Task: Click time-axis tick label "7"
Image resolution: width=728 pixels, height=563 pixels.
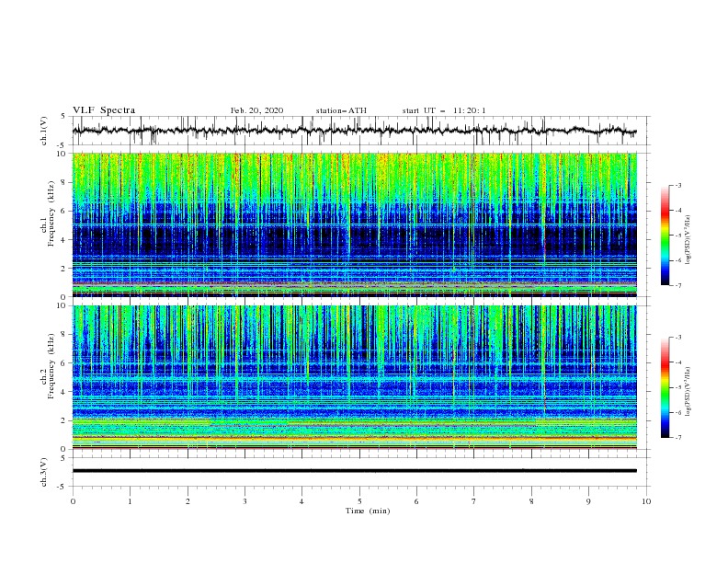Action: tap(474, 501)
